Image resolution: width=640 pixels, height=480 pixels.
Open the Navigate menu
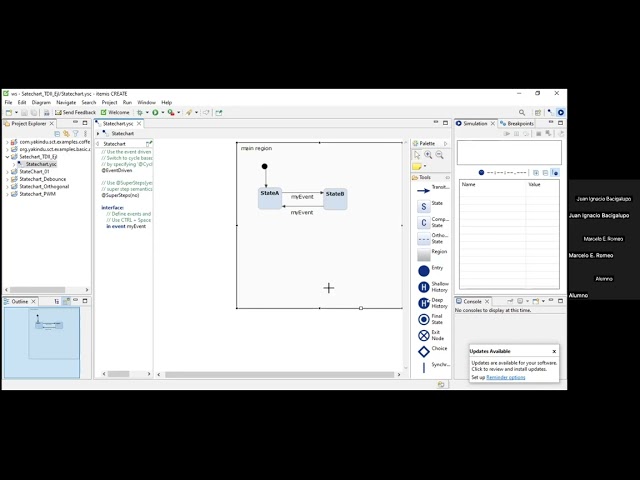(66, 102)
